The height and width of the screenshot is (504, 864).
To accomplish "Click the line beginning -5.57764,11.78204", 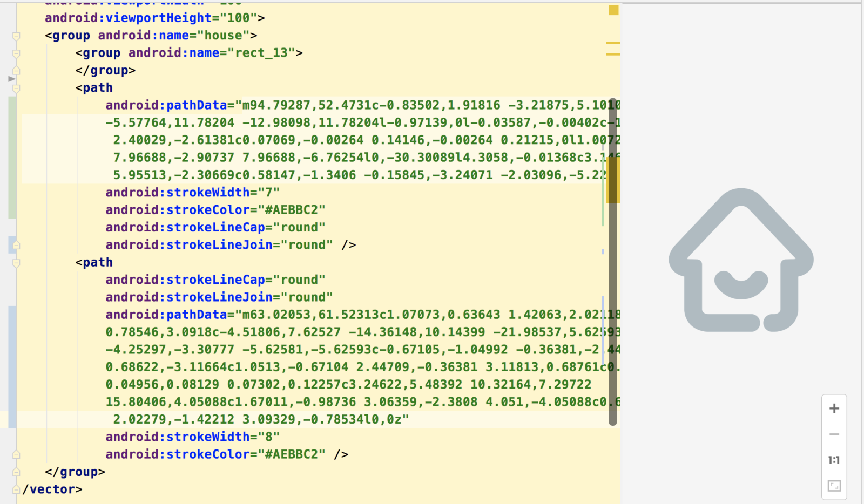I will (x=363, y=122).
